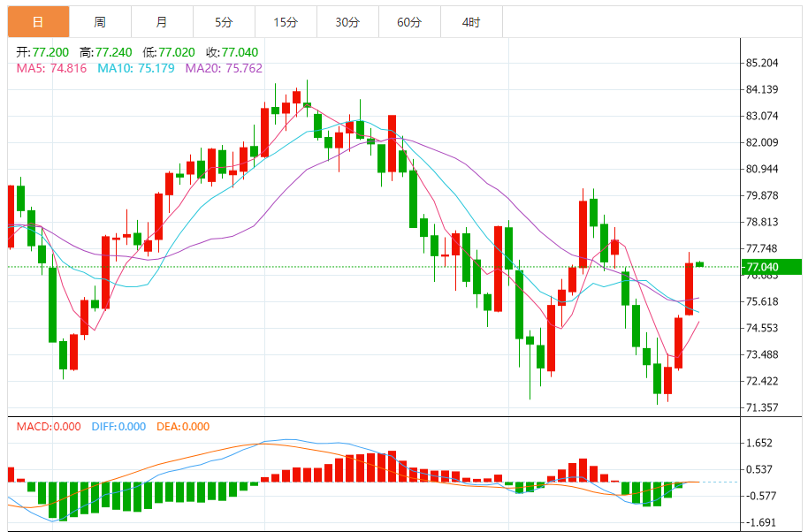Click the 73.488 price axis label
808x532 pixels.
(x=762, y=355)
